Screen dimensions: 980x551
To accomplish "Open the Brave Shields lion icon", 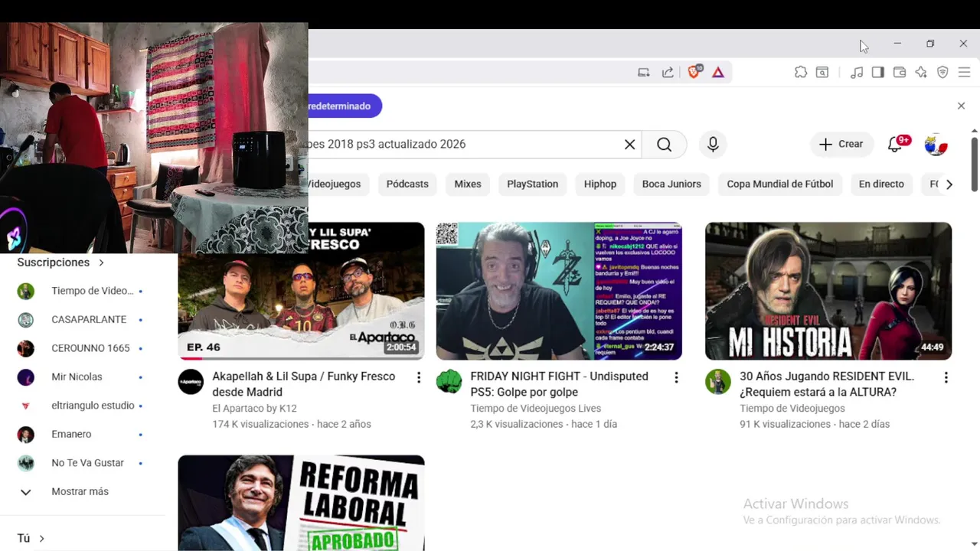I will (694, 72).
